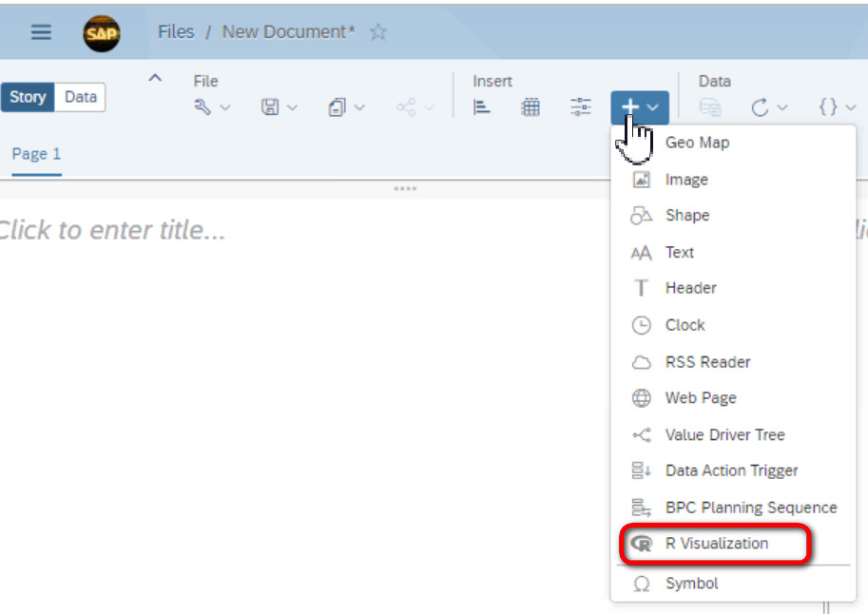
Task: Click the Data Action Trigger icon
Action: coord(641,470)
